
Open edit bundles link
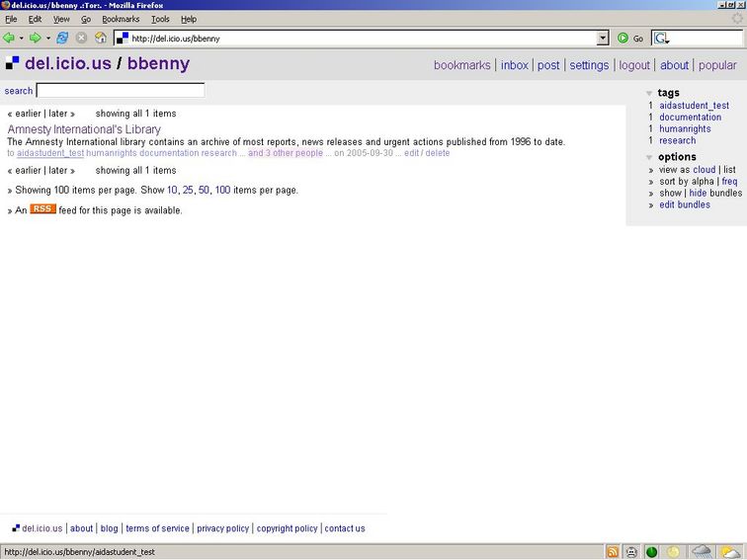685,204
